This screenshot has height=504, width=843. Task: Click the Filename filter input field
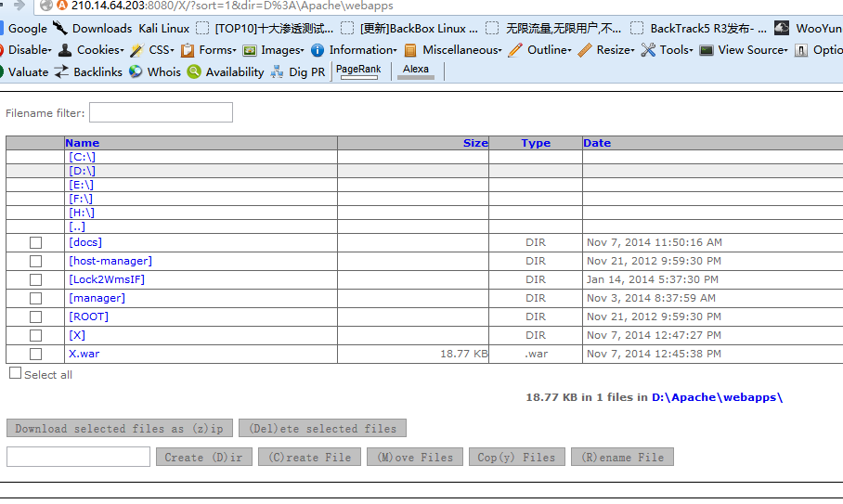[161, 112]
